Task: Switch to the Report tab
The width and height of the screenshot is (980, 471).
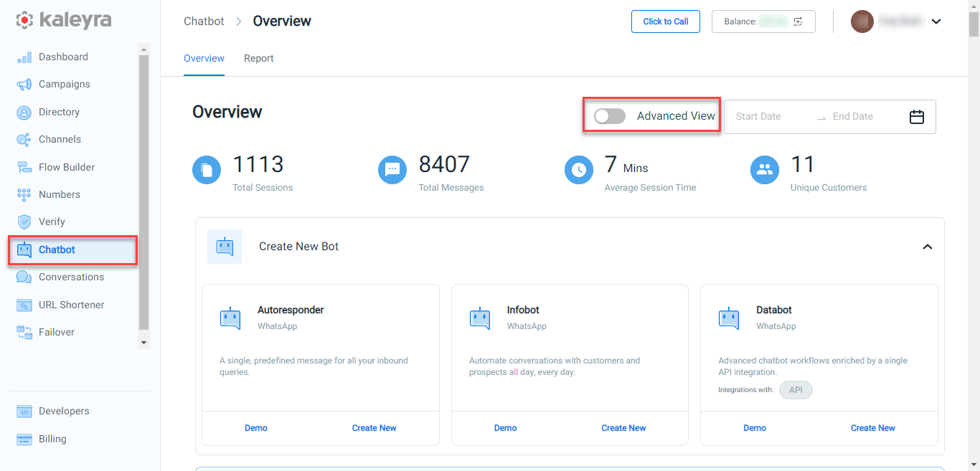Action: point(259,58)
